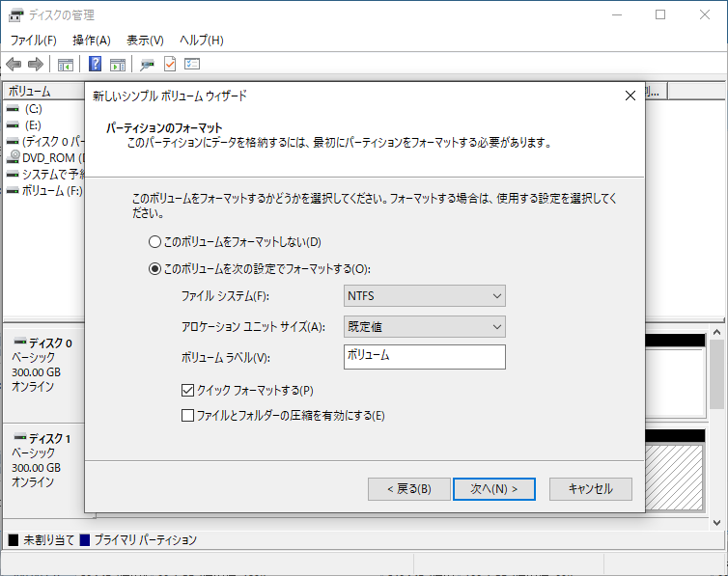
Task: Click the Back arrow toolbar icon
Action: [14, 64]
